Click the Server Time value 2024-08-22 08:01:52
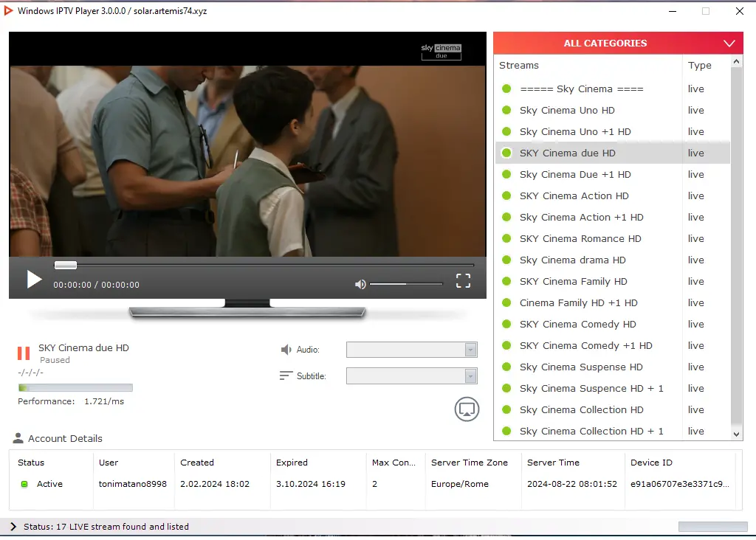This screenshot has width=756, height=540. coord(572,484)
